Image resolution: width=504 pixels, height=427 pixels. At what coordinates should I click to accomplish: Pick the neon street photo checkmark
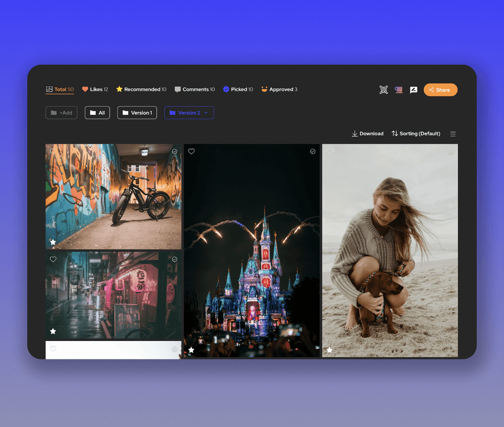click(x=175, y=259)
